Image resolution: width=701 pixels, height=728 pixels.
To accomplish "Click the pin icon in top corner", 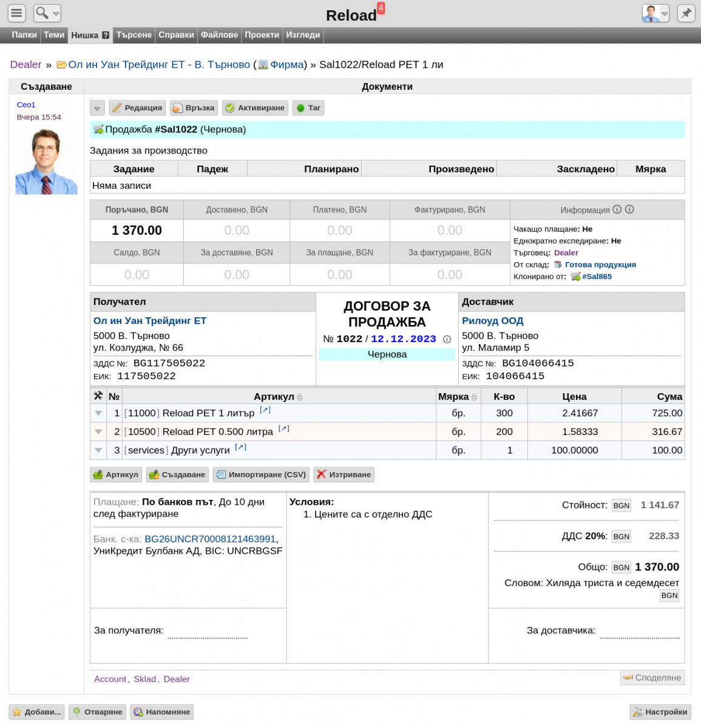I will tap(686, 13).
